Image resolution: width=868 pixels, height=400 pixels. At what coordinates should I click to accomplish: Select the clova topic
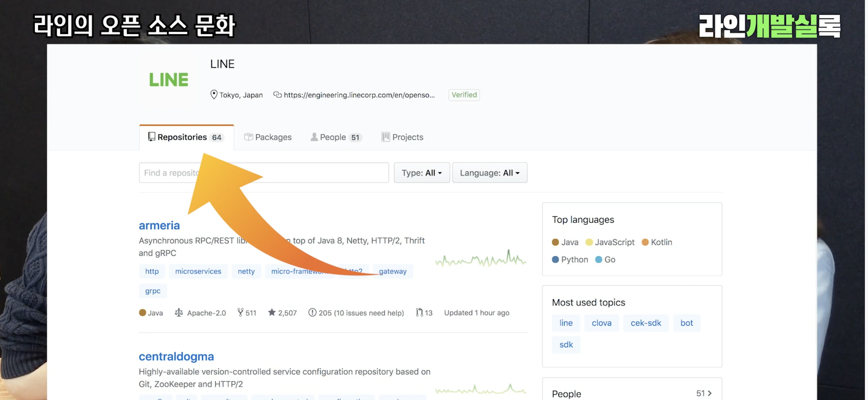pyautogui.click(x=602, y=323)
